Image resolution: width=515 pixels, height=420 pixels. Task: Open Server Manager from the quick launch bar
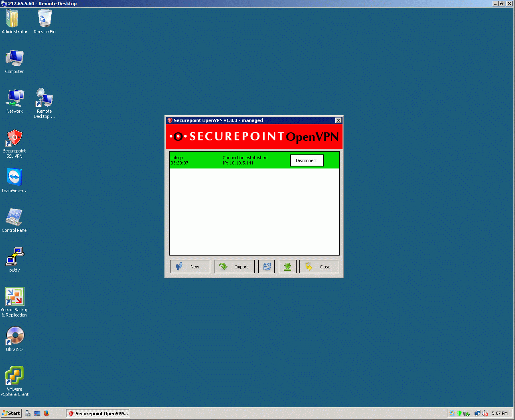28,413
